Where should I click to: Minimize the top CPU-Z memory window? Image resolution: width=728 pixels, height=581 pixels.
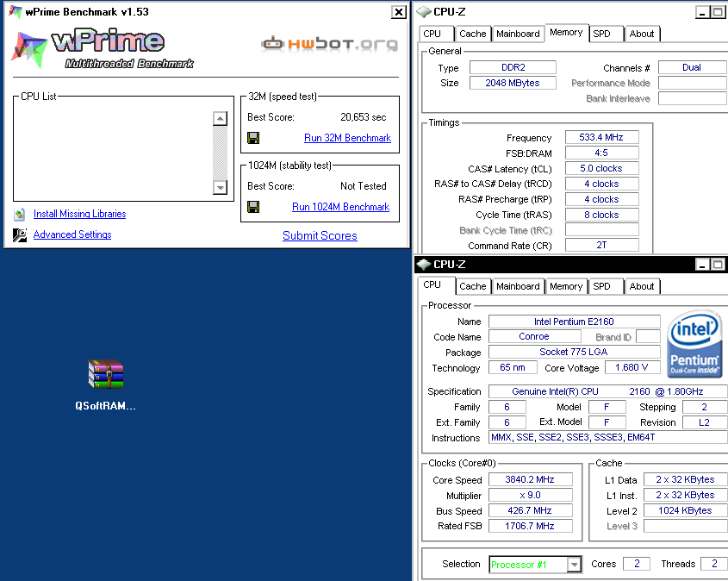point(702,12)
